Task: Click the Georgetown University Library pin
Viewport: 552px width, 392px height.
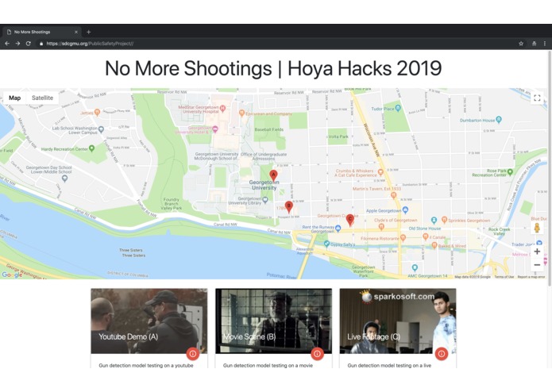Action: [x=265, y=200]
